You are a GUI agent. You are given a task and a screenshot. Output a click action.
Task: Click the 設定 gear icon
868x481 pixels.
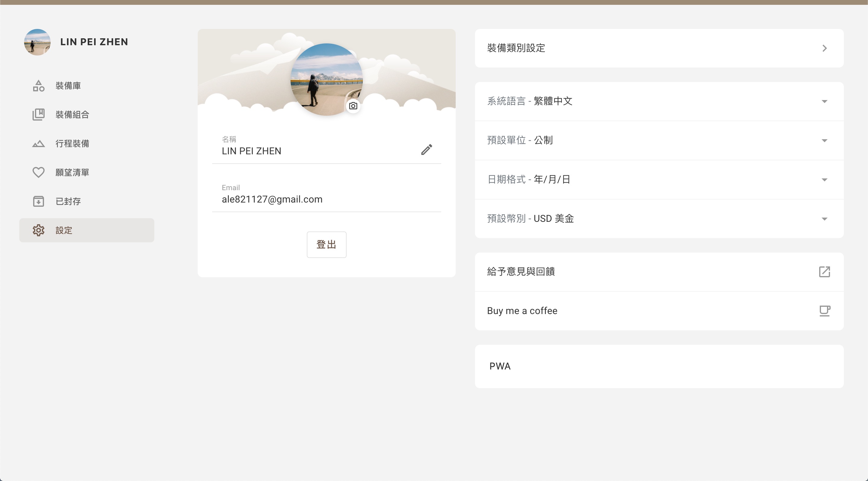38,230
